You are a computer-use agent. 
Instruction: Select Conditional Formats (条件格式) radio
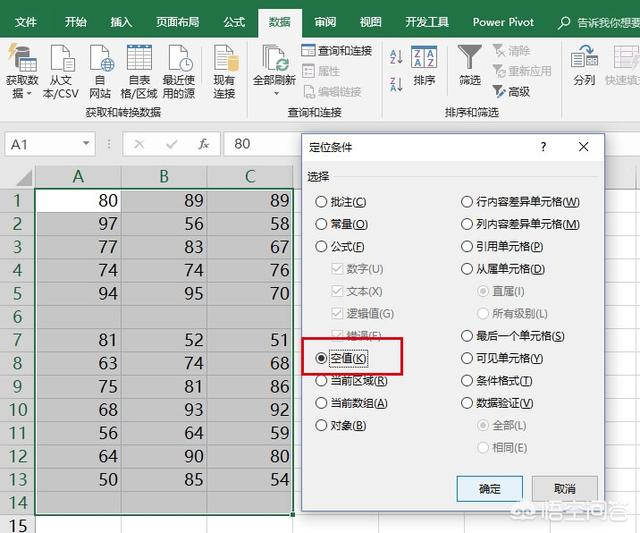point(467,381)
